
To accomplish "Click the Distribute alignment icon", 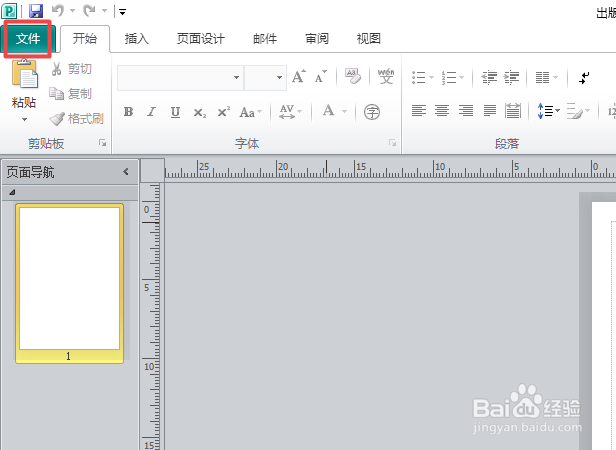I will click(513, 110).
